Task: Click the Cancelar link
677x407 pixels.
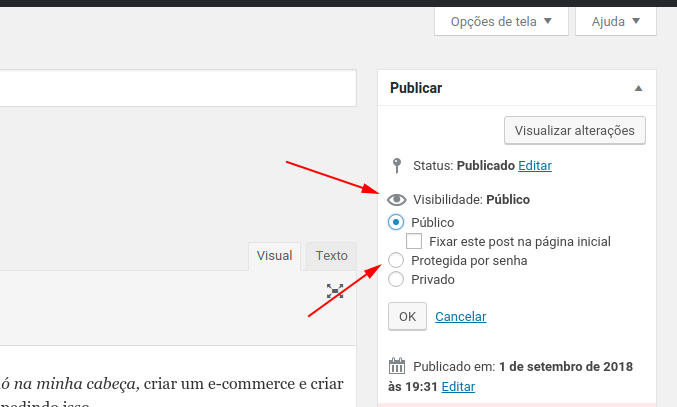Action: 460,316
